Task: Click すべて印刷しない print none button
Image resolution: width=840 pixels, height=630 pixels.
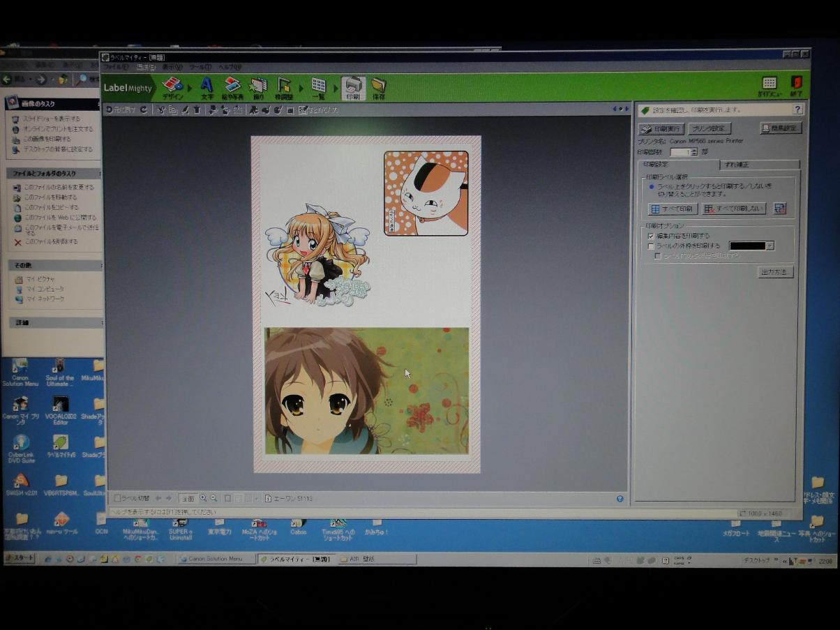Action: pos(734,209)
